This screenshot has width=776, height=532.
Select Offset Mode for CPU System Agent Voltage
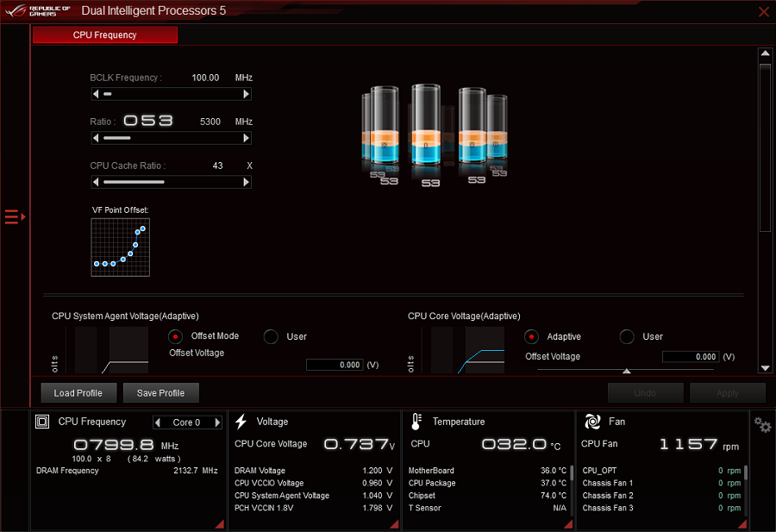(175, 336)
